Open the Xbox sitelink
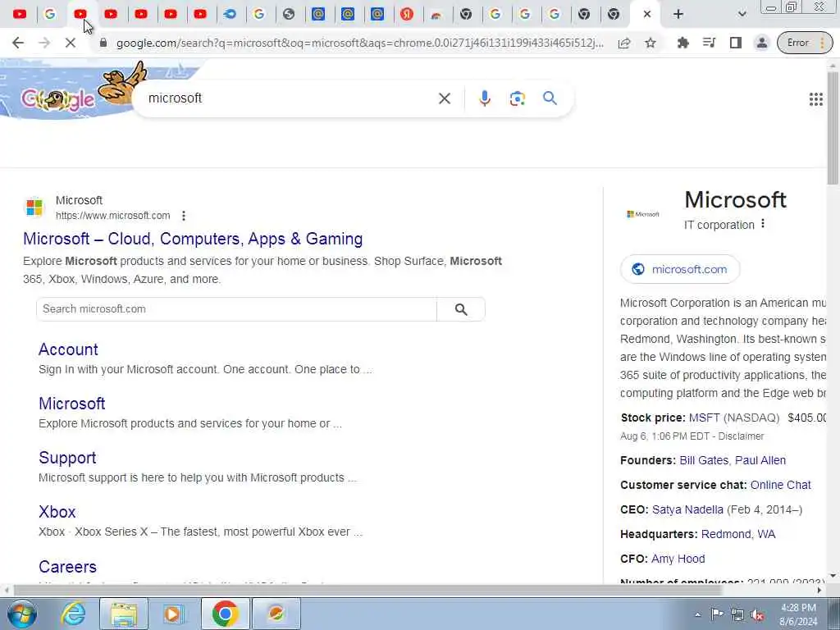This screenshot has width=840, height=630. coord(57,512)
